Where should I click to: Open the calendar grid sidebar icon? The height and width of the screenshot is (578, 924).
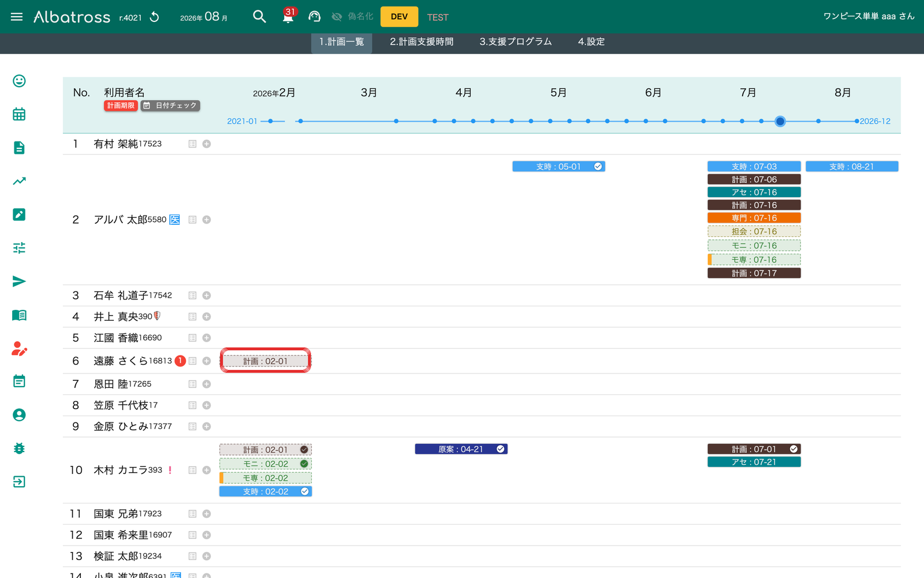(19, 114)
